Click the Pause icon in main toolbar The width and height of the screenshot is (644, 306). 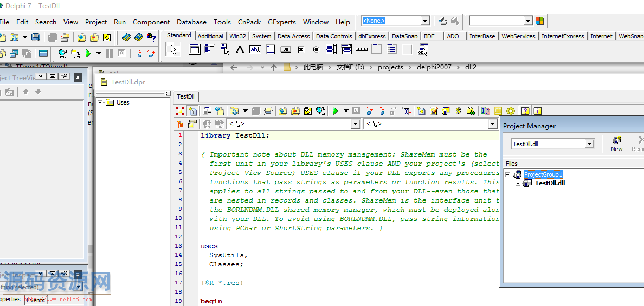click(x=110, y=53)
